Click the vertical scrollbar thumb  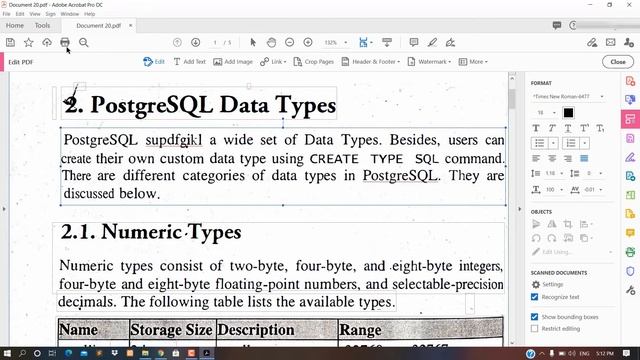tap(512, 98)
